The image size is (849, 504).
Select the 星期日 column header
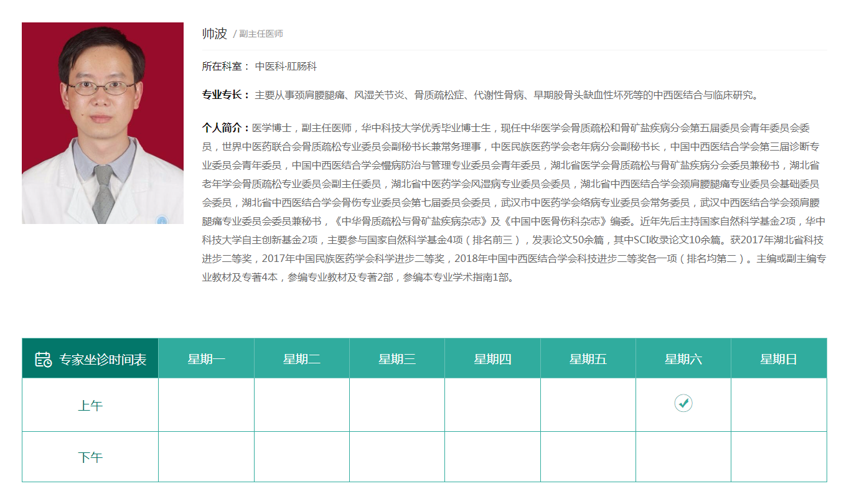pyautogui.click(x=778, y=359)
